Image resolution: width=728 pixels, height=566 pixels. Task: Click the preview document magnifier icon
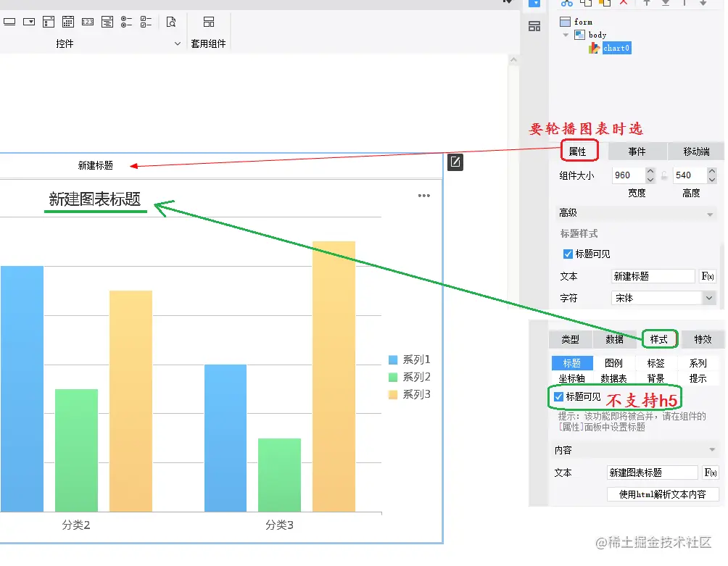point(171,22)
